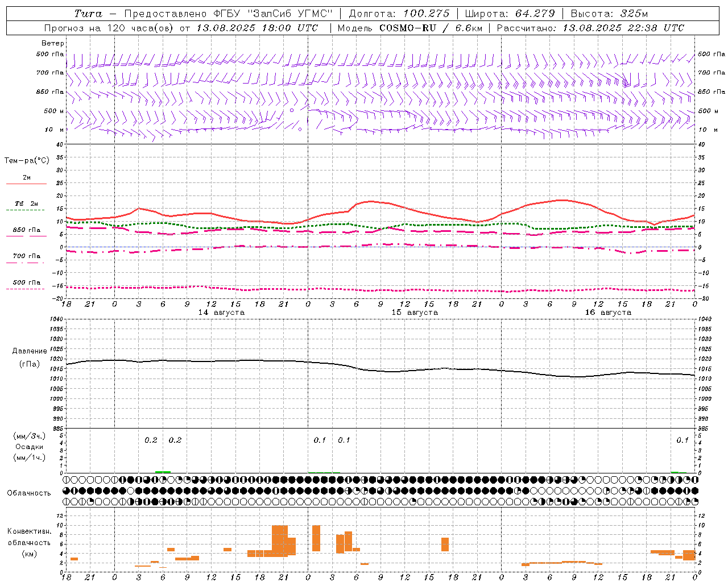Select the provider text ФГБУ "ЗапСиб УГМС"

click(x=273, y=14)
